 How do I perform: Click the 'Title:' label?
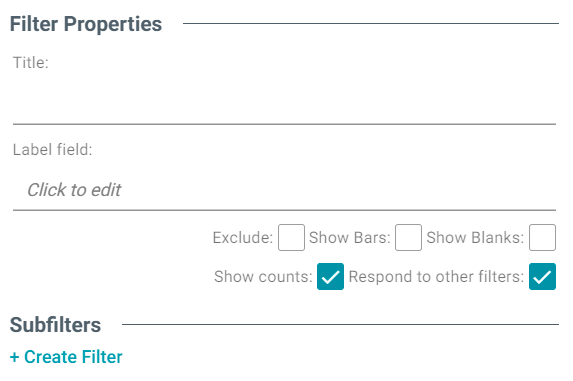31,62
